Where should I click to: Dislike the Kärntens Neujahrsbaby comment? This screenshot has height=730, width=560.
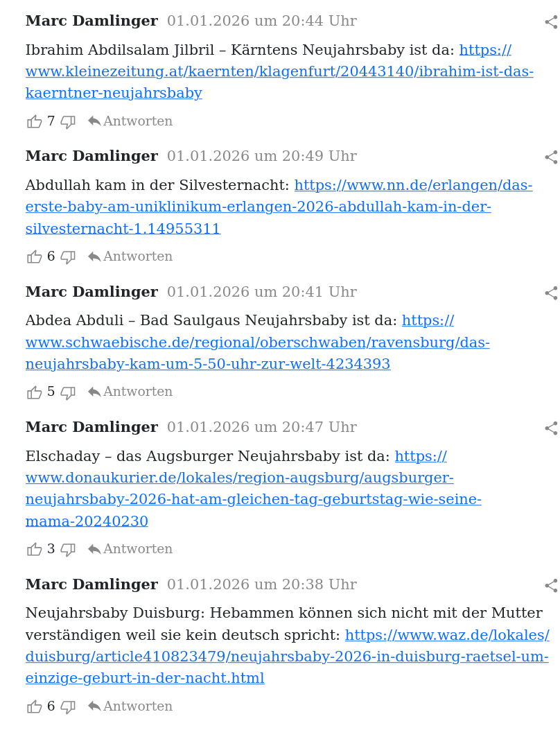(x=68, y=122)
